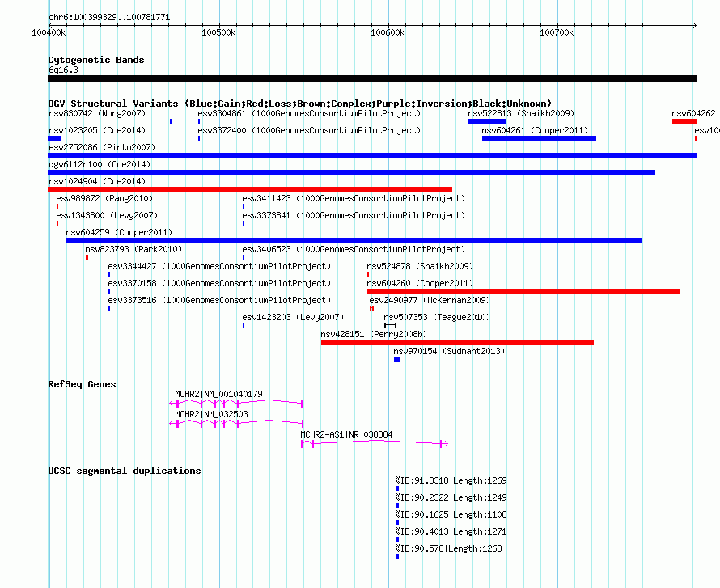
Task: Open esv3344427 variant label
Action: (x=219, y=266)
